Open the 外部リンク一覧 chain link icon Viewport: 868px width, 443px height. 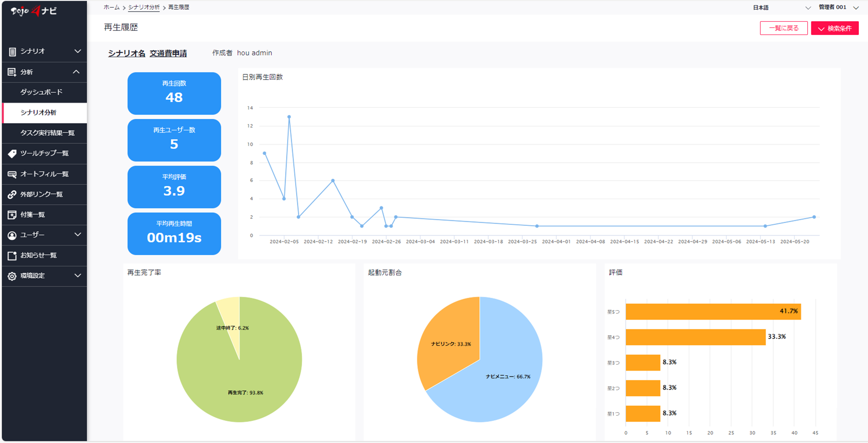click(x=12, y=194)
